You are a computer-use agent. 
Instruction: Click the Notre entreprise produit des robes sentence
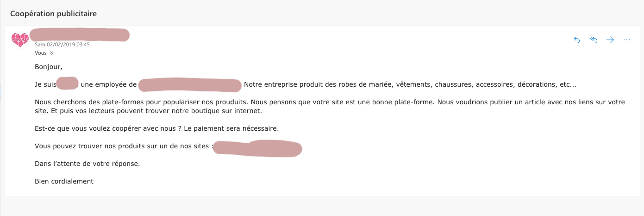pos(410,85)
